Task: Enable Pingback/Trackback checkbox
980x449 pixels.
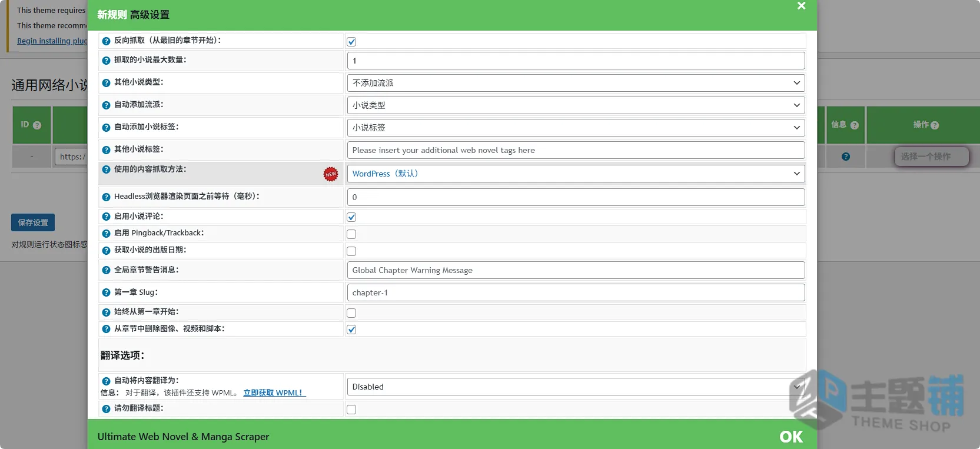Action: point(351,234)
